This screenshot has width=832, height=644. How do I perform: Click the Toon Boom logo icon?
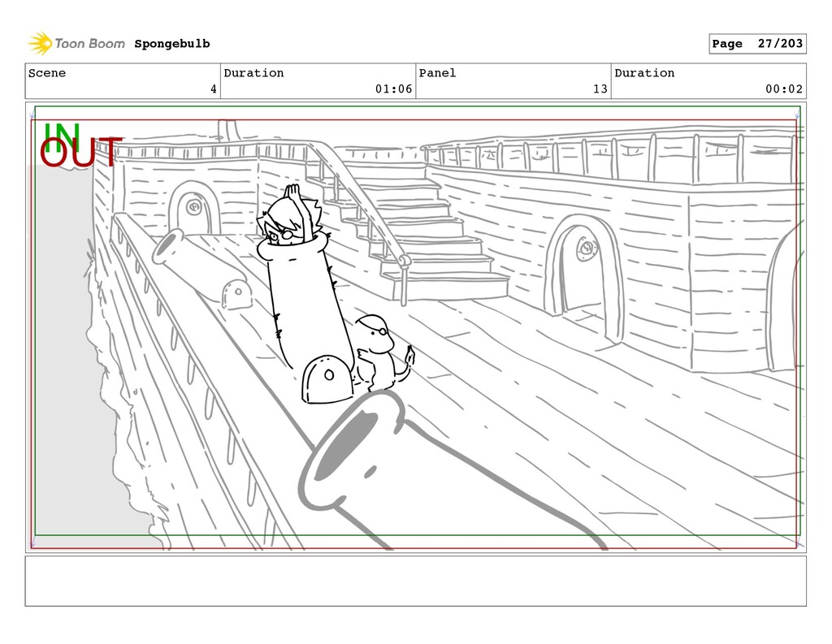pyautogui.click(x=40, y=44)
